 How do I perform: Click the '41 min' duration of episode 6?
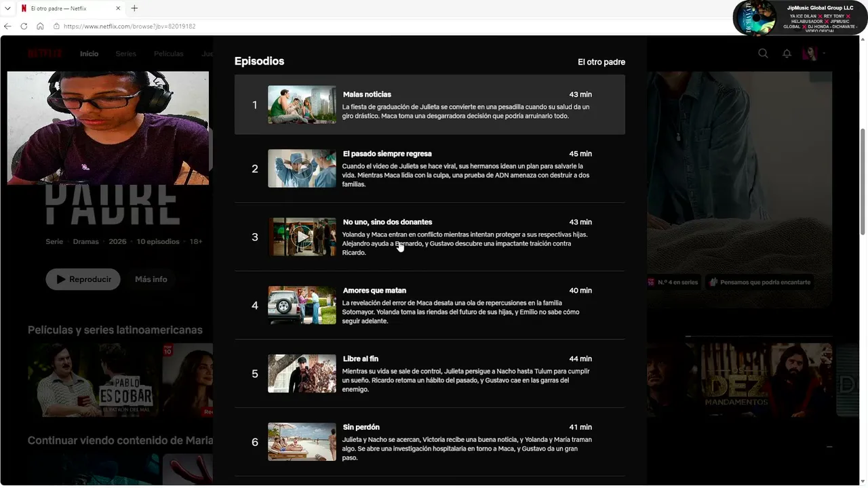tap(580, 428)
